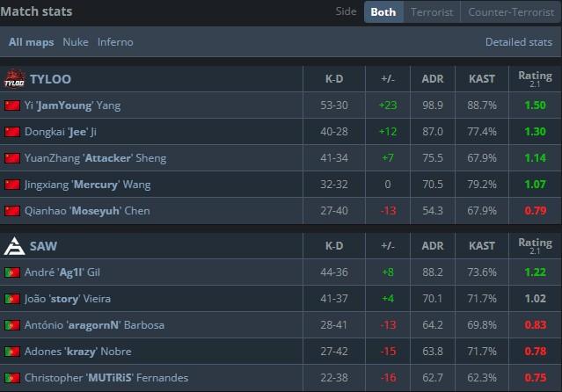Select the All maps tab

32,42
